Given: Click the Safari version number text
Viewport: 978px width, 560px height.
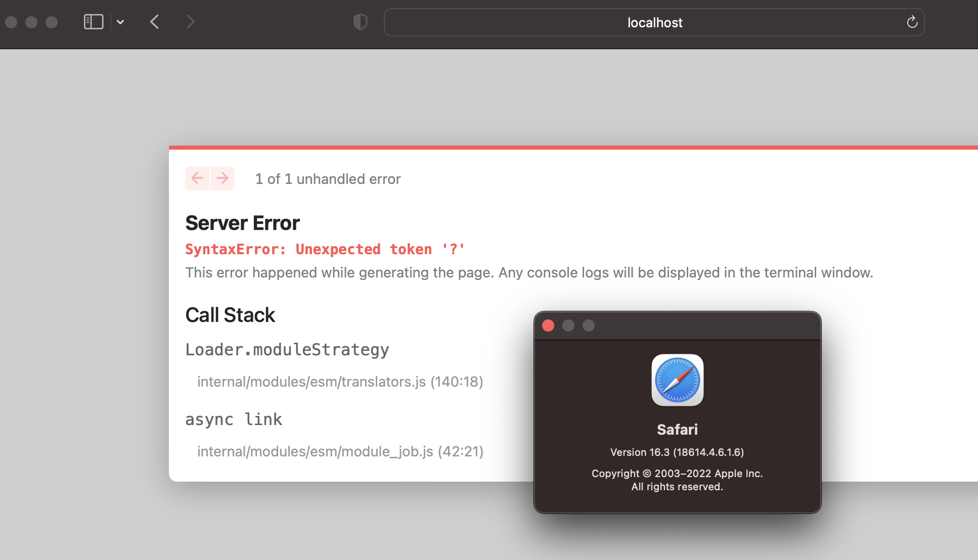Looking at the screenshot, I should coord(677,452).
